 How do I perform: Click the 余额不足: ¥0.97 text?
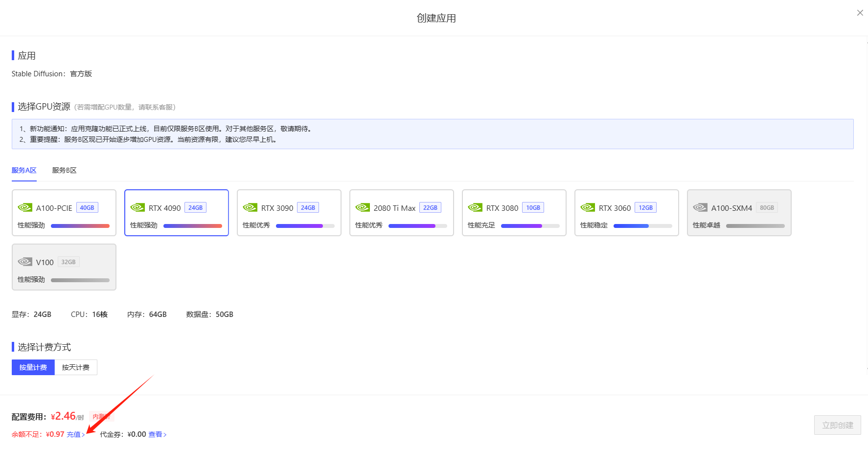click(x=38, y=434)
